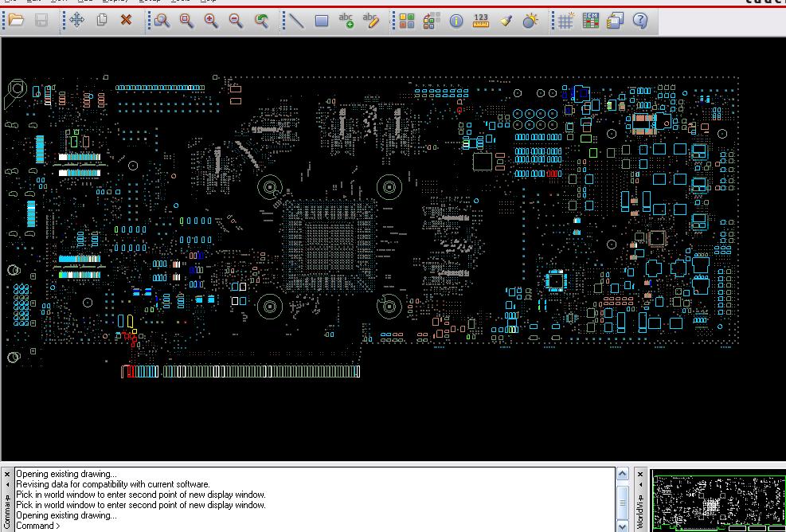786x532 pixels.
Task: Return to the previous zoom view
Action: (261, 21)
